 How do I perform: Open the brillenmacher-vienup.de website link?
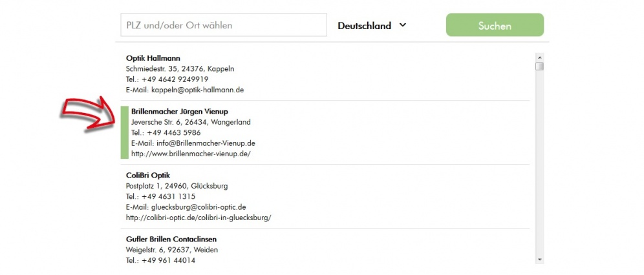pos(191,154)
